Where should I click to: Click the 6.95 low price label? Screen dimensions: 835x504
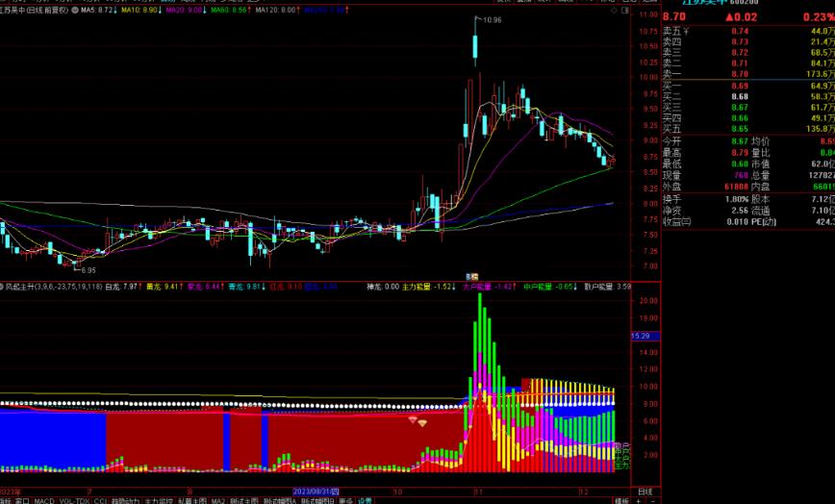click(x=89, y=270)
